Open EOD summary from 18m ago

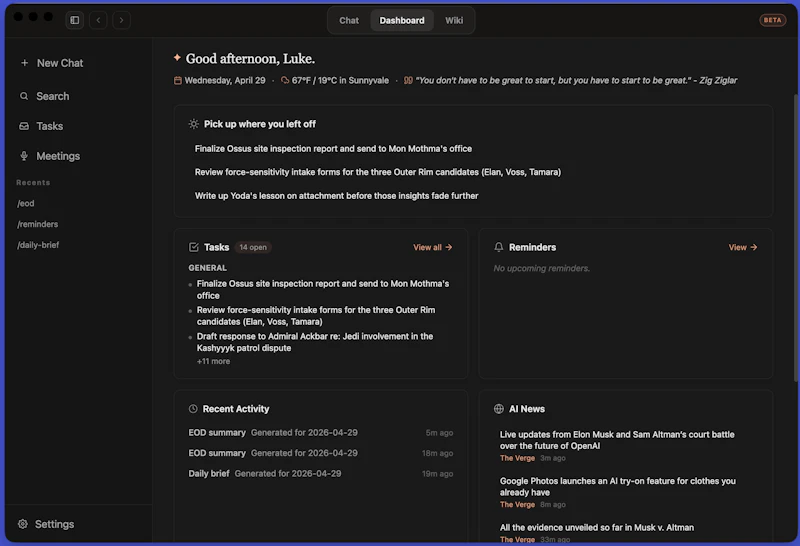click(320, 453)
